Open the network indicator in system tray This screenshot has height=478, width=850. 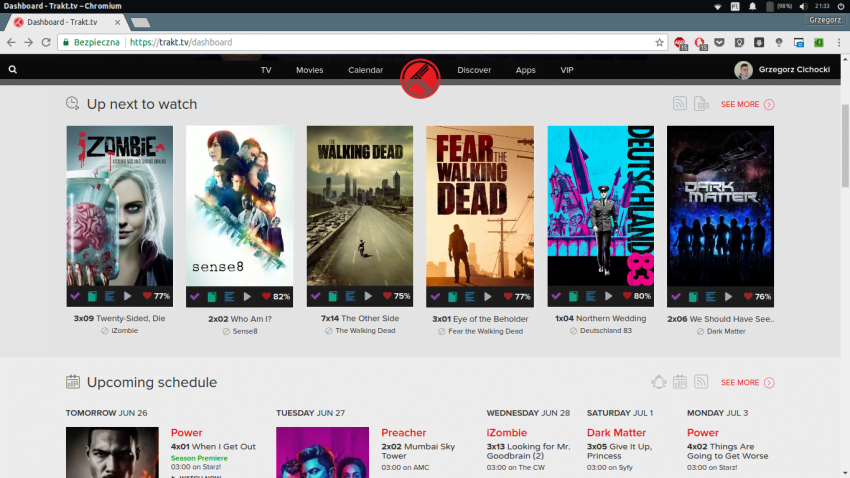718,7
